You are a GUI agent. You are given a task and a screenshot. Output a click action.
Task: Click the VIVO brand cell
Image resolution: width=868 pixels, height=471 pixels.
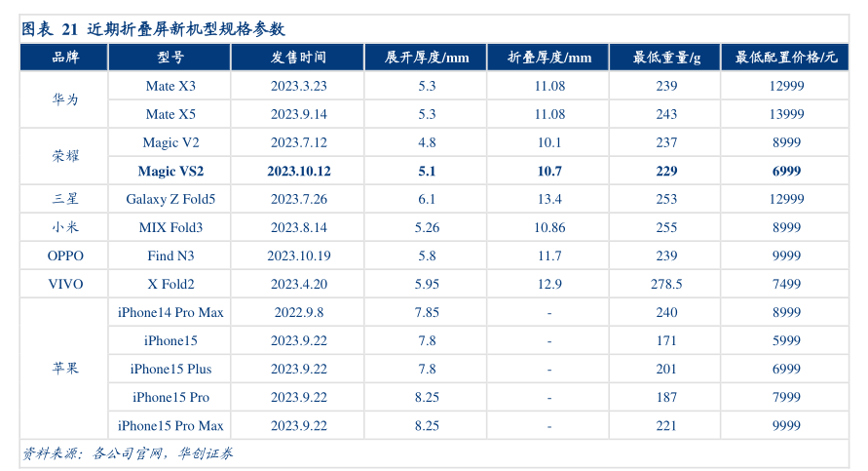(65, 284)
